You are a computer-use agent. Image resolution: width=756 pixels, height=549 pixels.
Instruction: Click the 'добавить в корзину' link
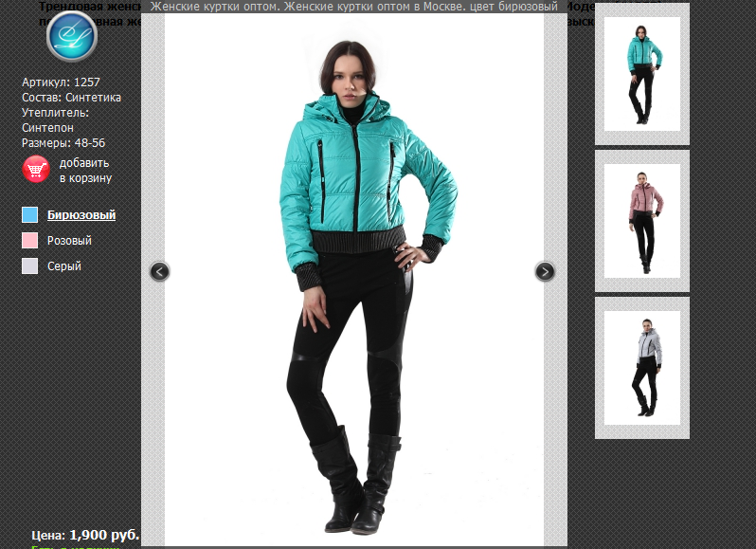[85, 171]
